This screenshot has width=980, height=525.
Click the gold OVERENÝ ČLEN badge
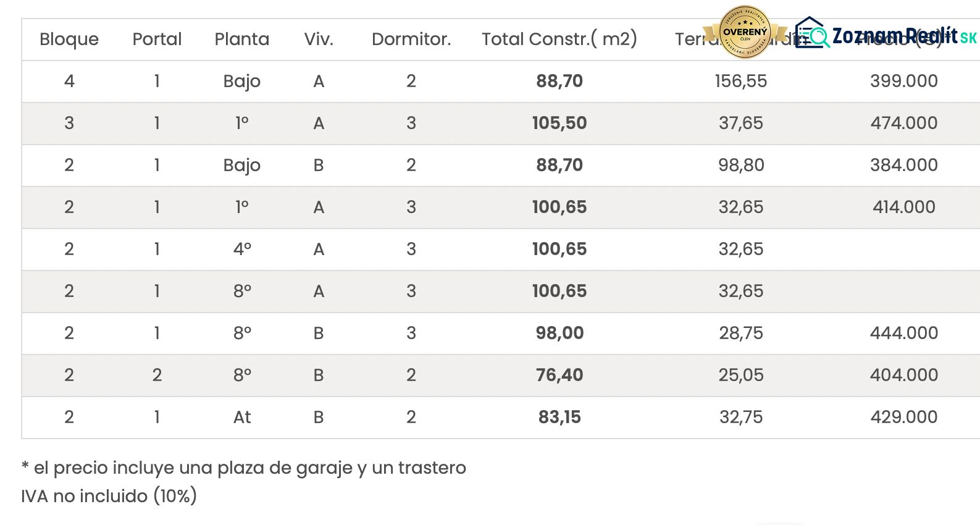coord(745,33)
